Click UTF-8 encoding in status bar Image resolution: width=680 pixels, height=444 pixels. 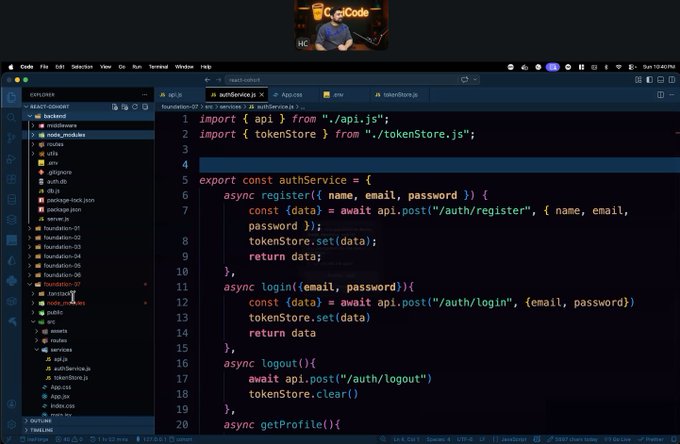[464, 439]
